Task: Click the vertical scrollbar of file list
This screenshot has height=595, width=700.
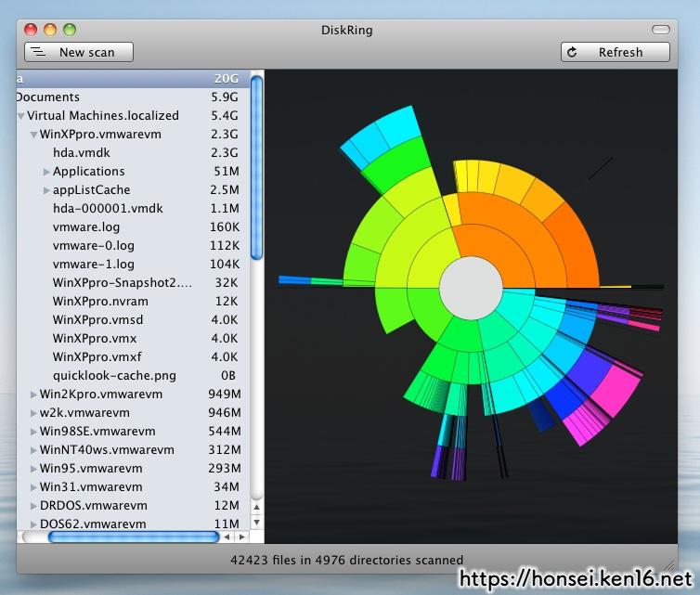Action: 257,167
